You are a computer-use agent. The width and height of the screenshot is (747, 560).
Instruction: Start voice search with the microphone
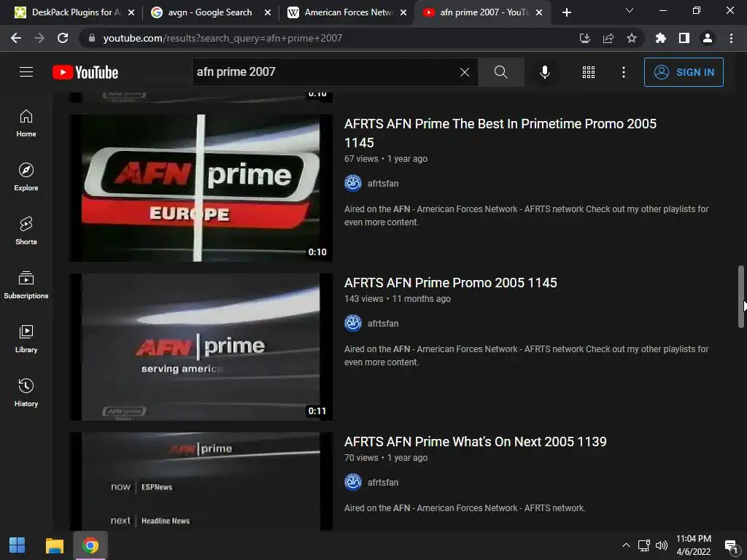pyautogui.click(x=544, y=72)
